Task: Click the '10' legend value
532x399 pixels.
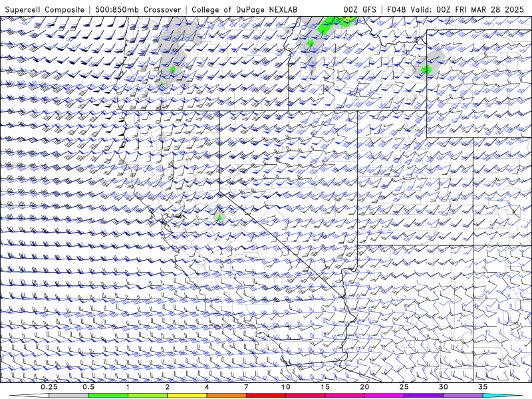Action: point(286,387)
